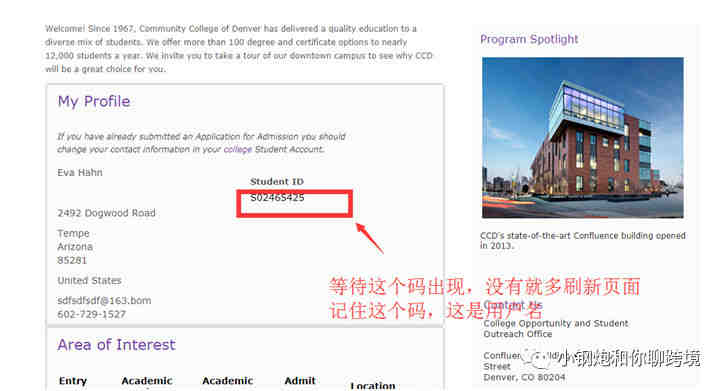Click the email sdfsdfsdf@163.bom
This screenshot has width=724, height=391.
[104, 301]
